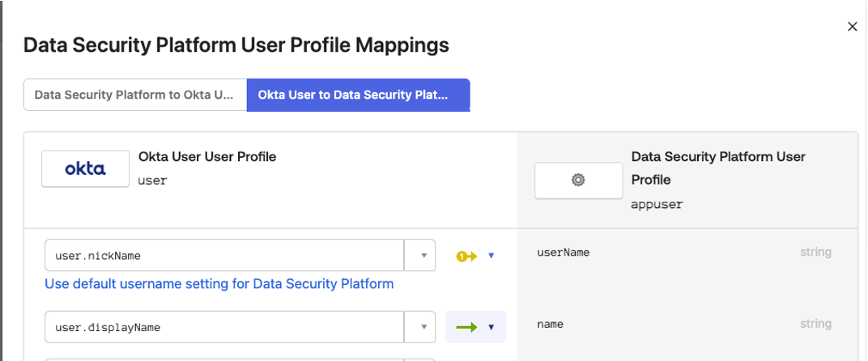Open the user.nickName attribute dropdown

420,255
